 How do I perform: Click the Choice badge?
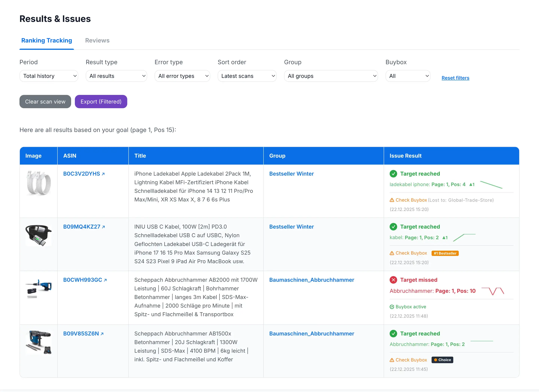(x=442, y=360)
